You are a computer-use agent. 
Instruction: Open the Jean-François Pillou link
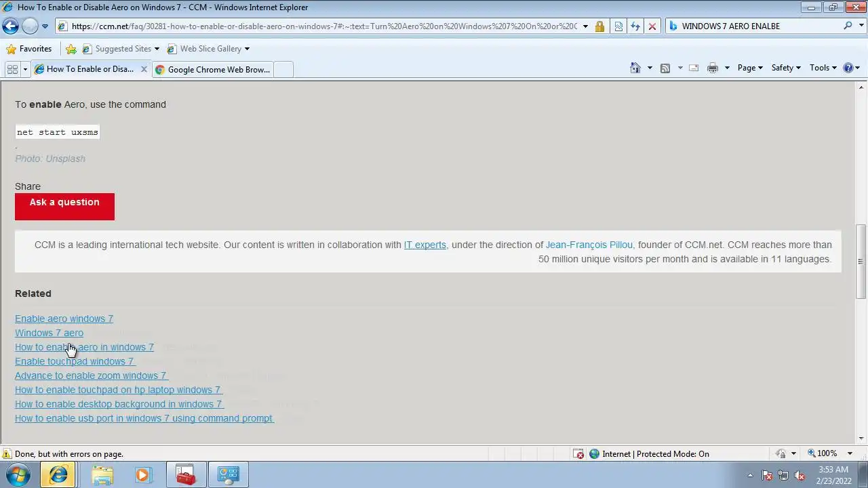tap(589, 245)
